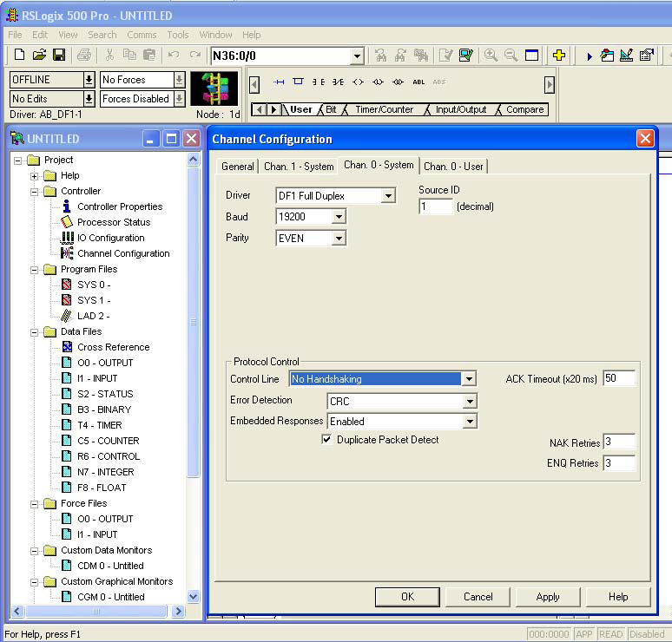Select the Timer/Counter instruction tab
Screen dimensions: 672x642
point(384,109)
